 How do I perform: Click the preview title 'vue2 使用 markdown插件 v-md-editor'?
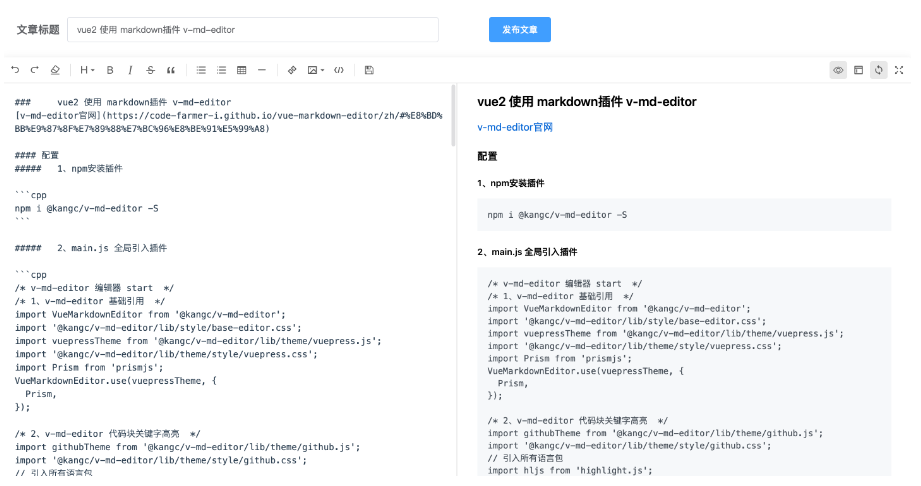coord(587,102)
